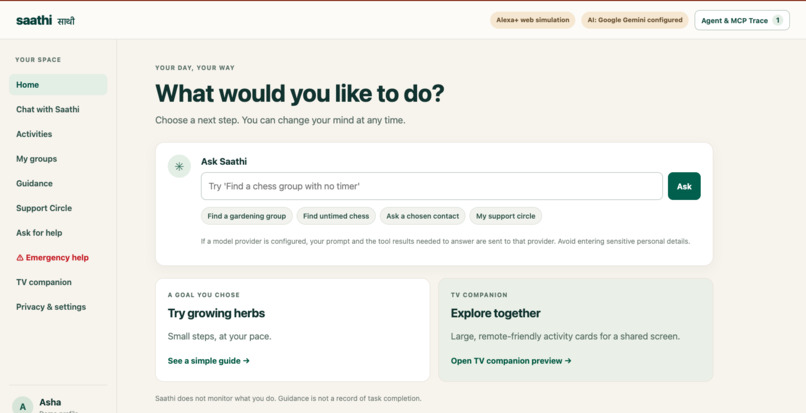The height and width of the screenshot is (413, 806).
Task: Open Chat with Saathi
Action: tap(58, 110)
